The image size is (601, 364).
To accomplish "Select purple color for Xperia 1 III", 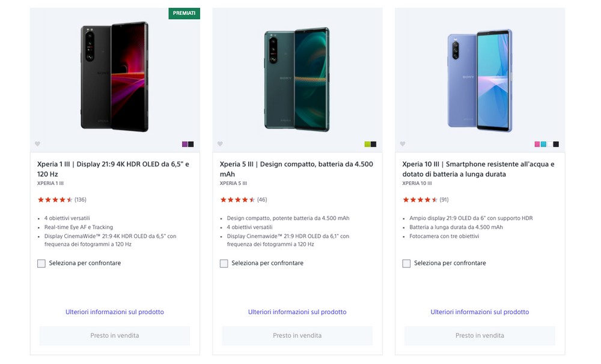I will 185,144.
